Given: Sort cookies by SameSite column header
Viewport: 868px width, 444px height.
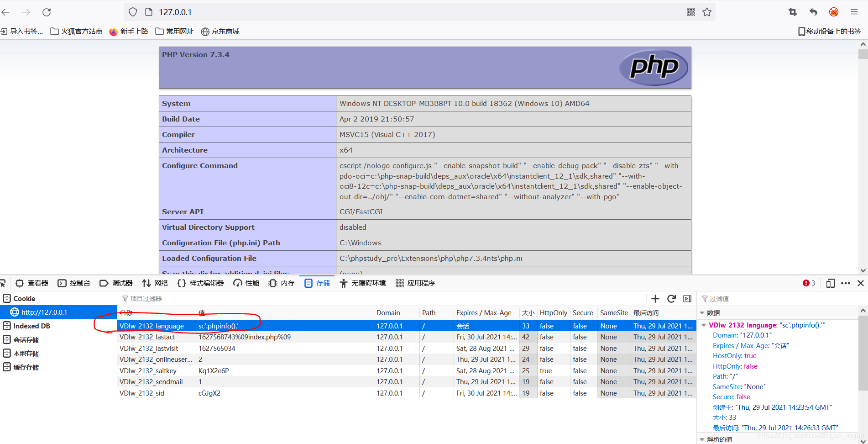Looking at the screenshot, I should coord(614,313).
